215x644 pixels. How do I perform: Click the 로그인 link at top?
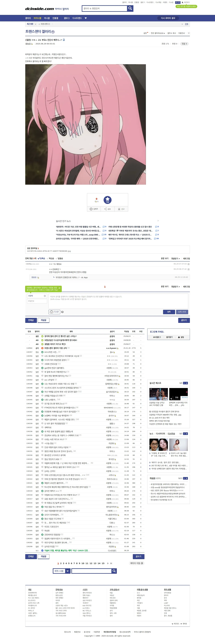pyautogui.click(x=178, y=2)
